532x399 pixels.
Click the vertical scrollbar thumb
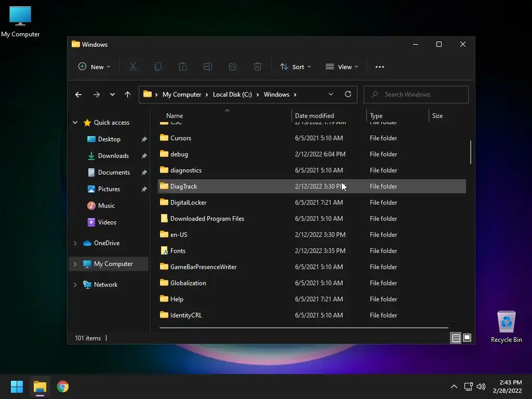pos(471,152)
